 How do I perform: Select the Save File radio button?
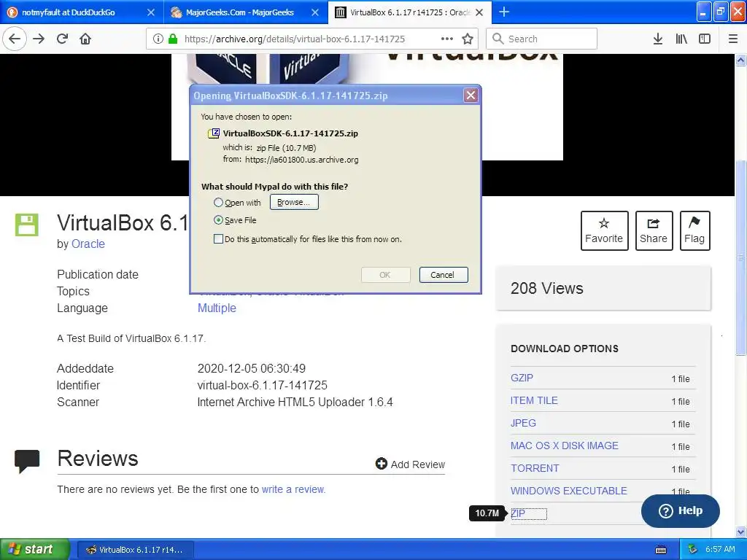pos(218,220)
